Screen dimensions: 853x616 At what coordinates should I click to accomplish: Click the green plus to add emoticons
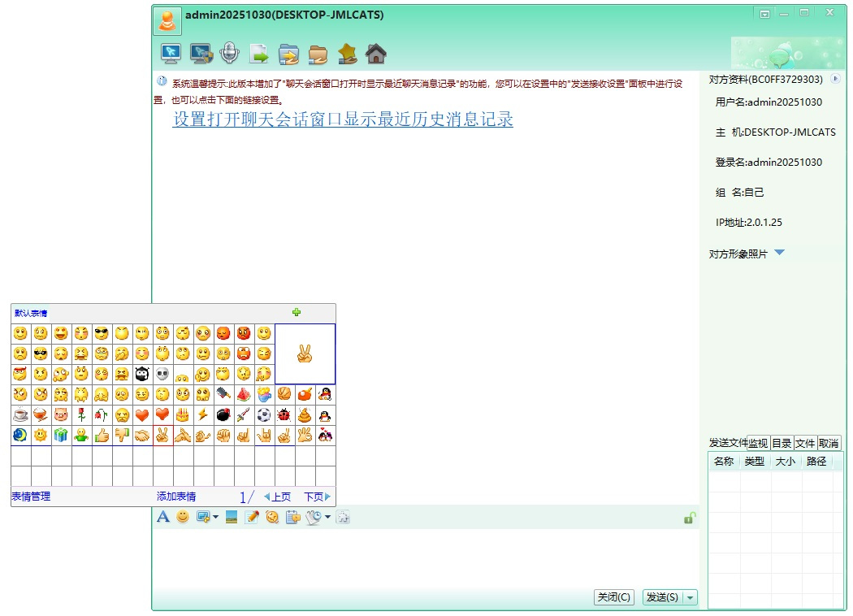pyautogui.click(x=297, y=312)
